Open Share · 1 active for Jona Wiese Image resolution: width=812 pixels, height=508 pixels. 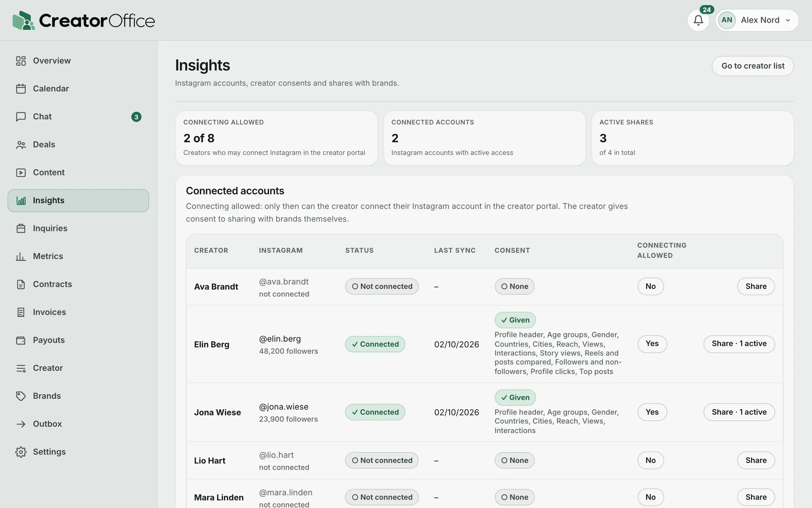pos(739,412)
